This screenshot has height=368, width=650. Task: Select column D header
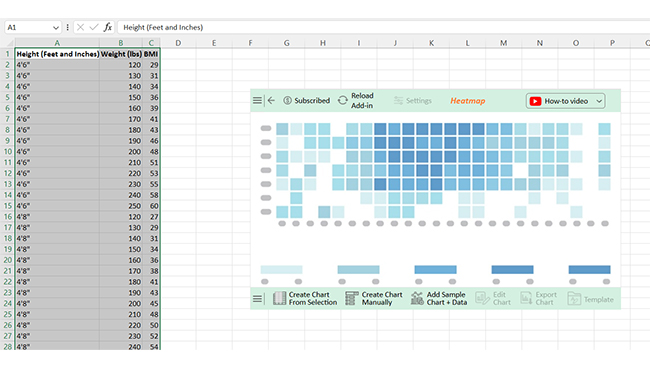click(x=178, y=43)
